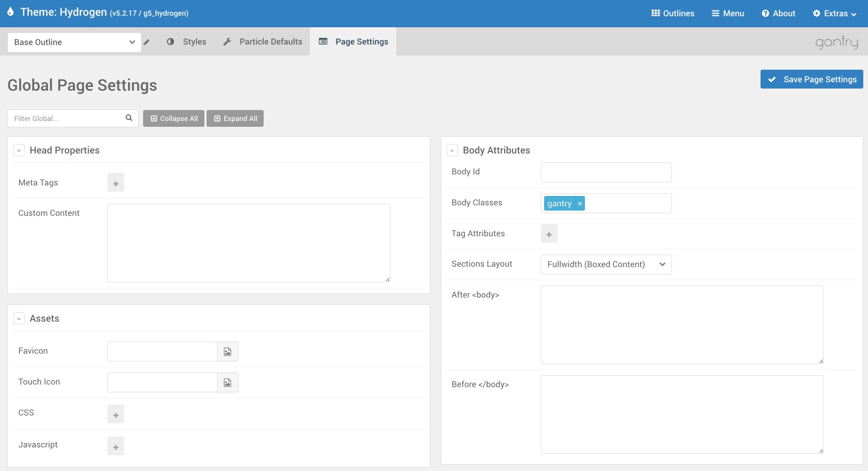
Task: Switch to the Styles tab
Action: click(187, 42)
